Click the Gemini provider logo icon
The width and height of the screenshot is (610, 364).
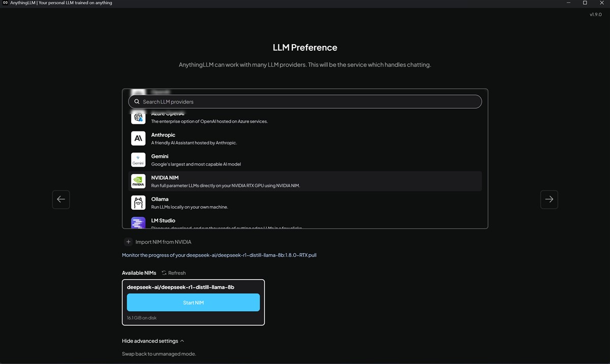pos(138,160)
